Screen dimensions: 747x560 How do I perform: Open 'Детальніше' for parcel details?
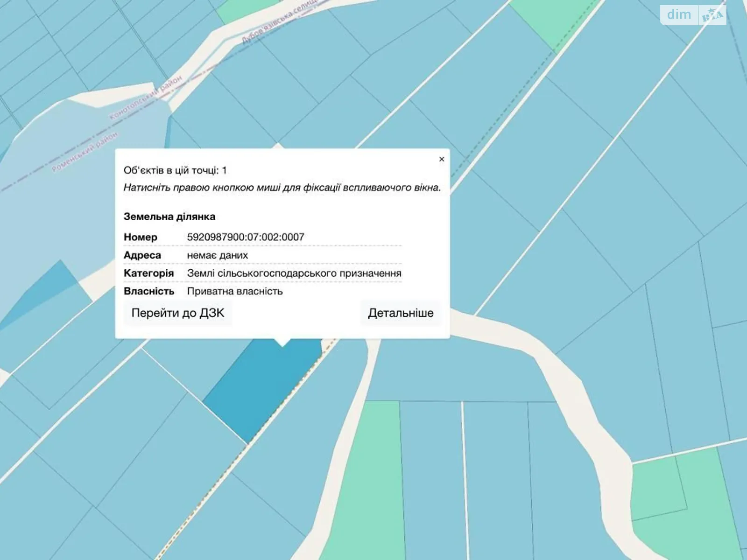pyautogui.click(x=400, y=313)
